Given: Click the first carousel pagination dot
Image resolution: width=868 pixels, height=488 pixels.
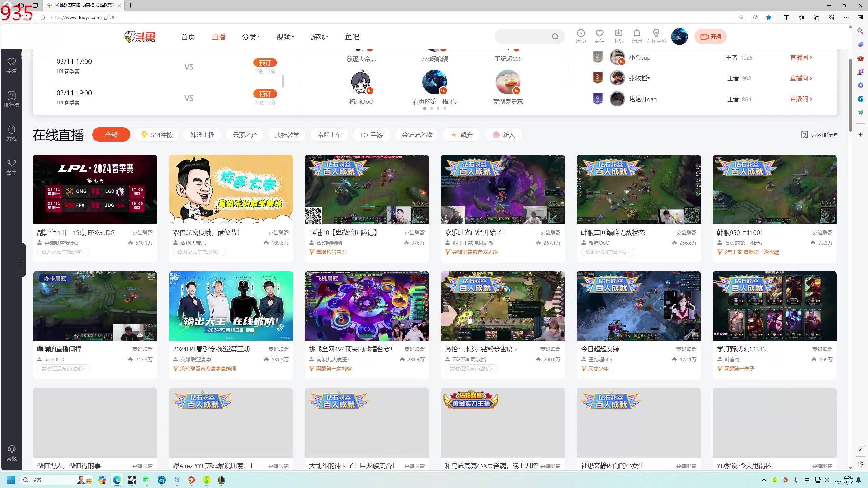Looking at the screenshot, I should click(x=425, y=108).
